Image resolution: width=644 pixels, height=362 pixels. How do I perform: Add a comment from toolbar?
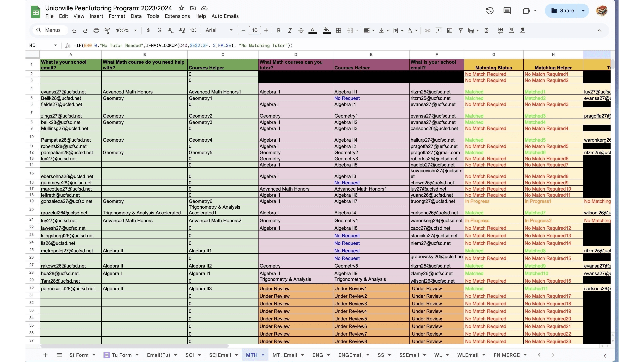(x=438, y=30)
